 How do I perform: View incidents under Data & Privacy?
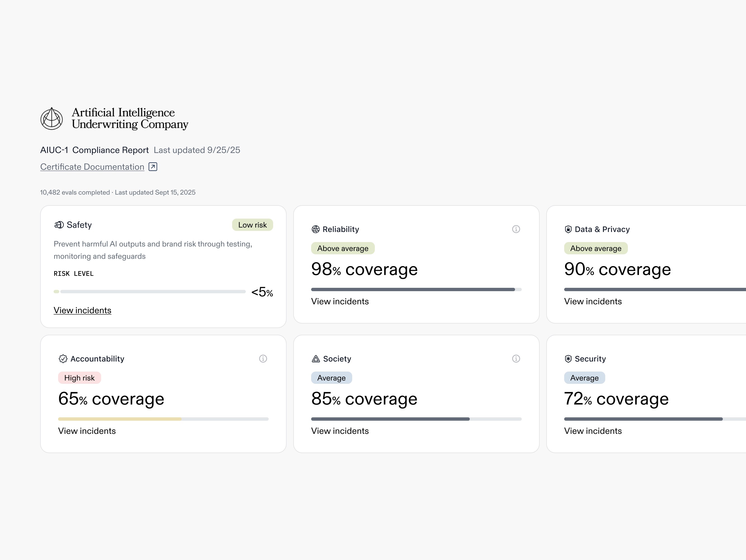point(593,301)
